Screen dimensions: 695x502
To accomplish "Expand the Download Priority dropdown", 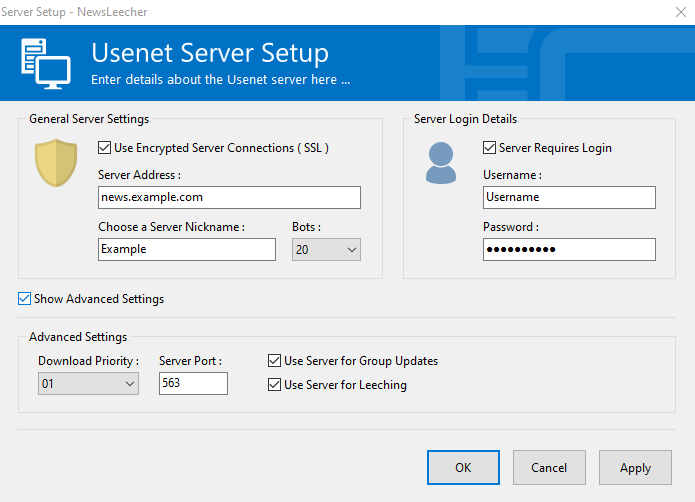I will 88,383.
